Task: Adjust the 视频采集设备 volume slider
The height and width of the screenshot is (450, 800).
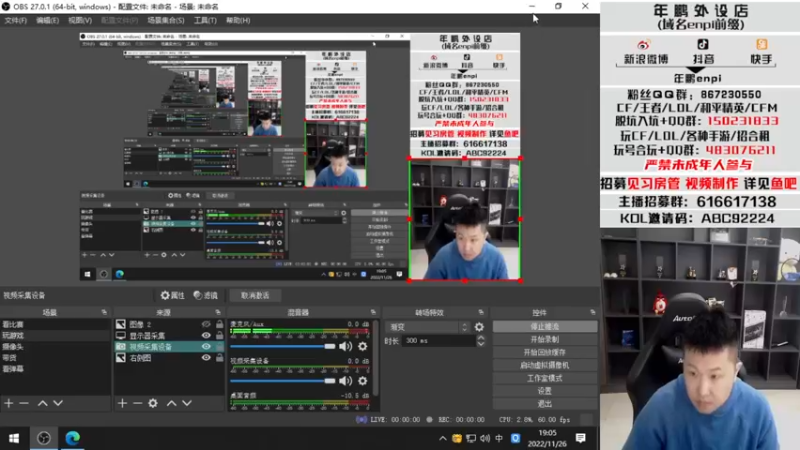Action: 283,381
